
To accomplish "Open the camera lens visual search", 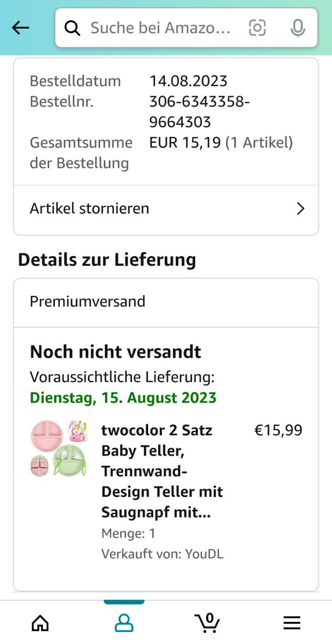I will click(257, 28).
